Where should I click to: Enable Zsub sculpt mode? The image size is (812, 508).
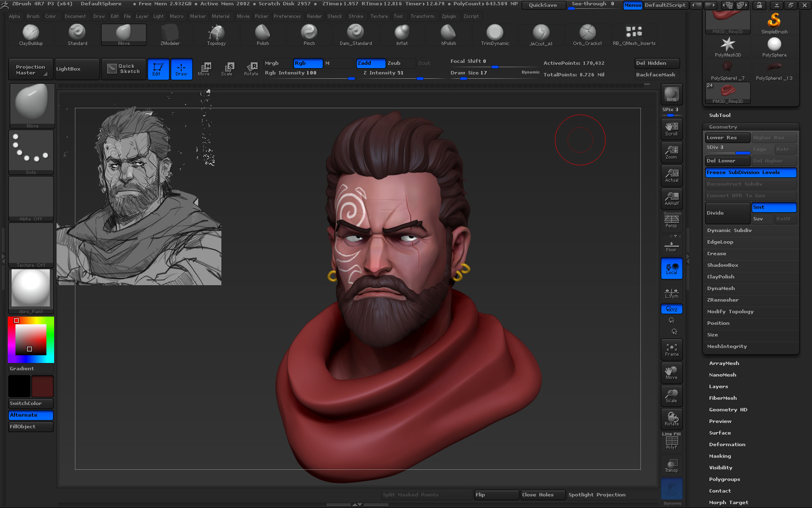[400, 63]
